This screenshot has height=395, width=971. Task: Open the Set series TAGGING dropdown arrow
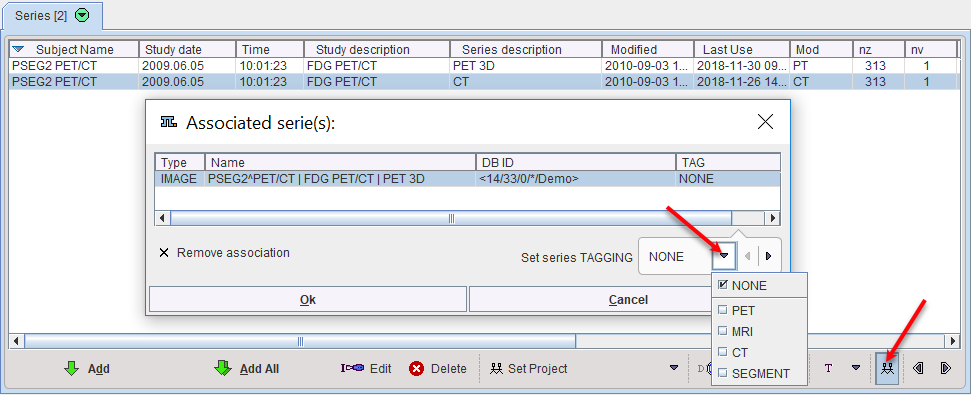pos(724,256)
